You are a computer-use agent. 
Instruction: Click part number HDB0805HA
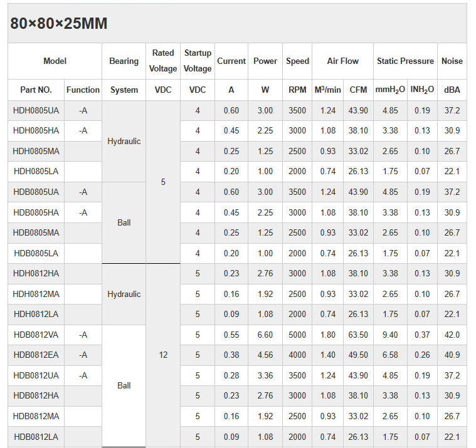click(36, 212)
